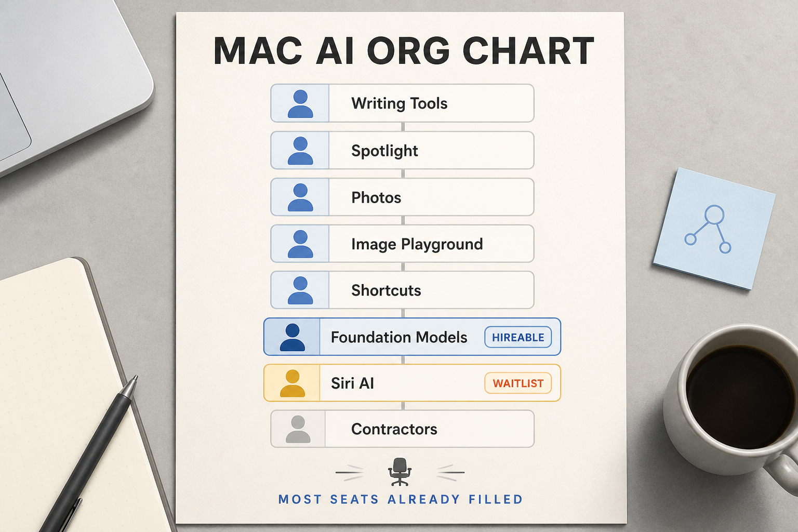Click the node graph icon on sticky note
This screenshot has height=532, width=798.
pos(708,229)
